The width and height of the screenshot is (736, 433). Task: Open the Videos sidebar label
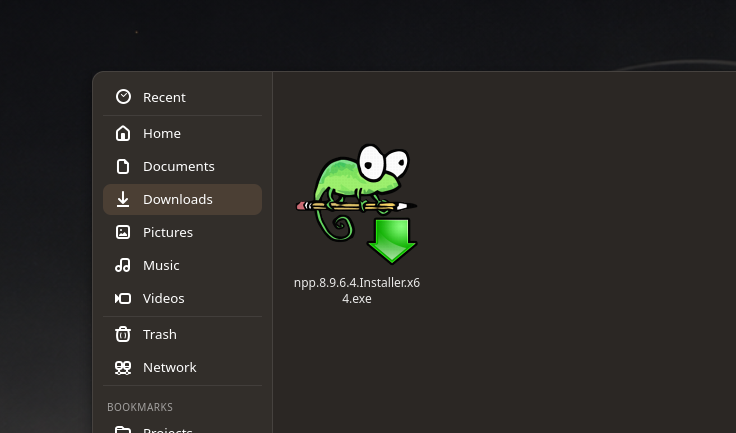(164, 298)
